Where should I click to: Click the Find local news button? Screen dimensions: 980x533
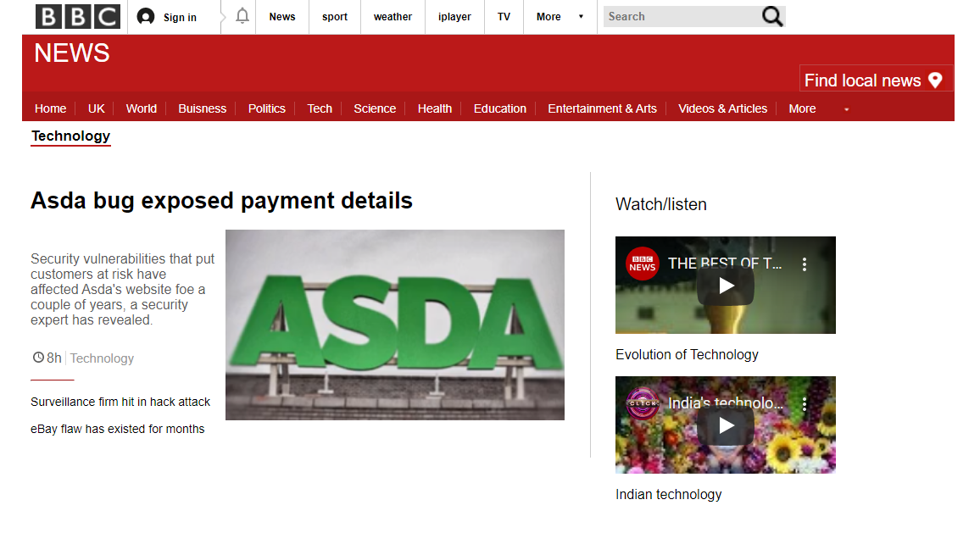tap(876, 79)
